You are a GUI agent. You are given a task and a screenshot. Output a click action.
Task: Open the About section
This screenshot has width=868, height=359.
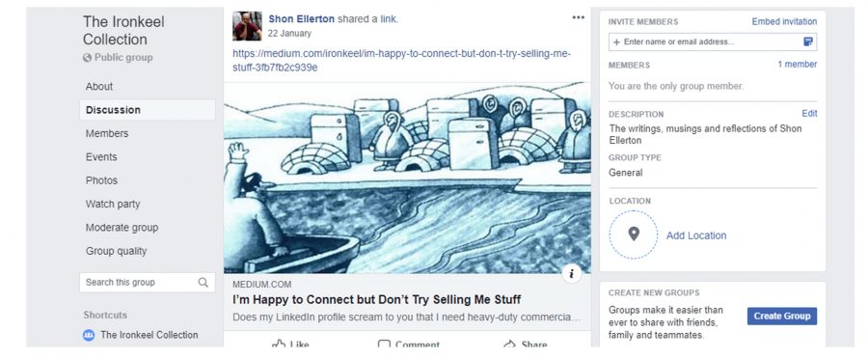coord(99,87)
